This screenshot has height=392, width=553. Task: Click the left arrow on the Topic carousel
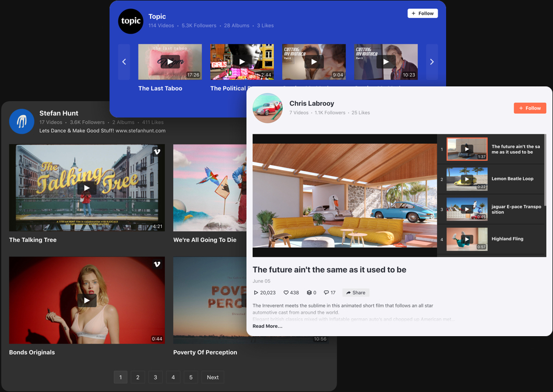tap(124, 62)
